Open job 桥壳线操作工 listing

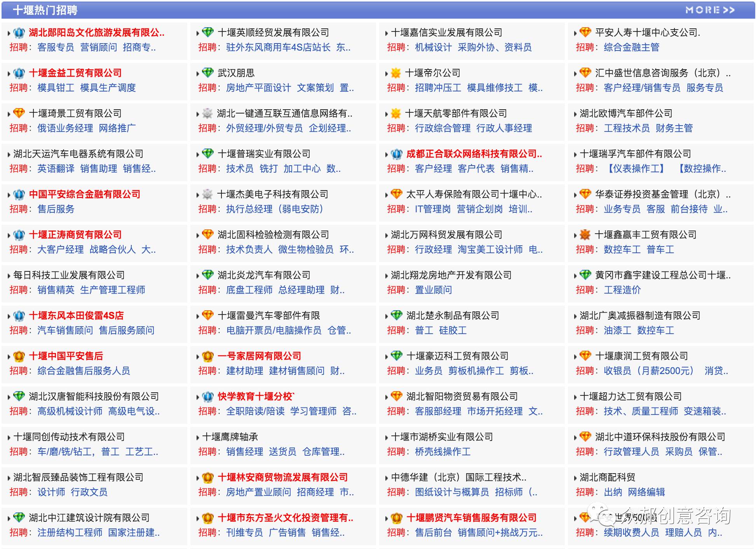coord(442,452)
